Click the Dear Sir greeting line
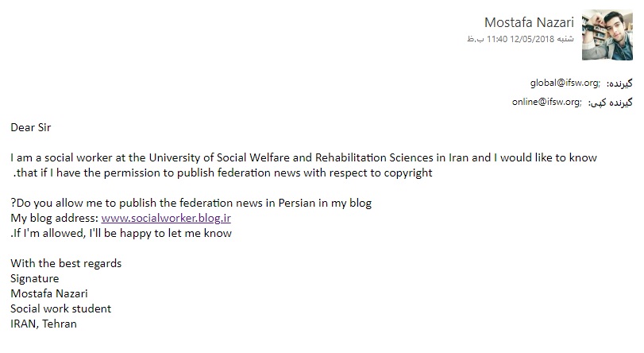644x353 pixels. click(x=31, y=127)
